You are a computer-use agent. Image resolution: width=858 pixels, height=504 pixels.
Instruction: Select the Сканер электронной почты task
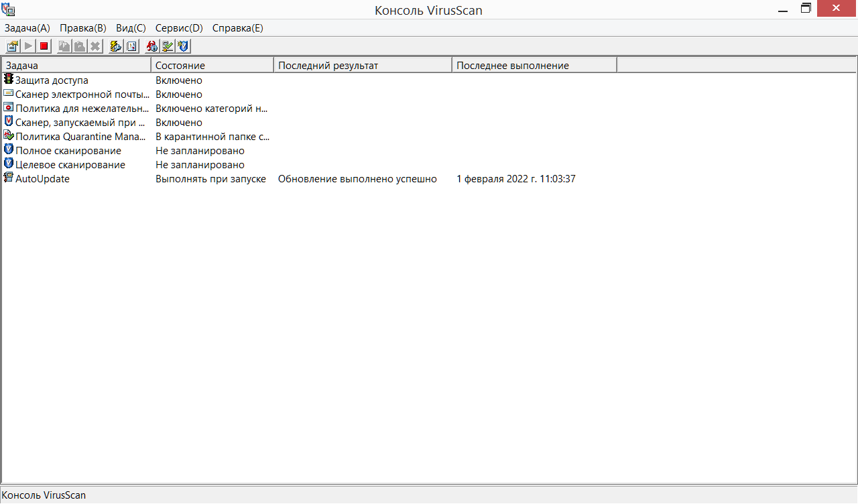pyautogui.click(x=82, y=94)
